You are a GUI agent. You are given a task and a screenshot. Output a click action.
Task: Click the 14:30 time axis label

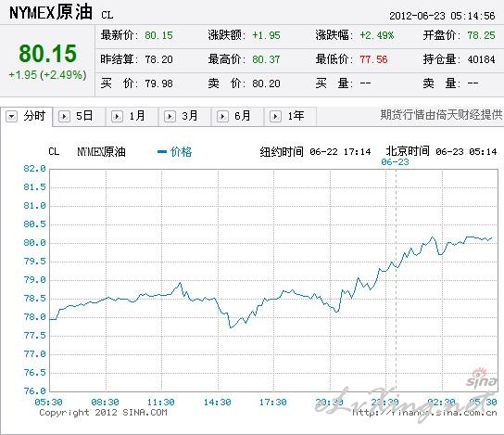tap(218, 402)
